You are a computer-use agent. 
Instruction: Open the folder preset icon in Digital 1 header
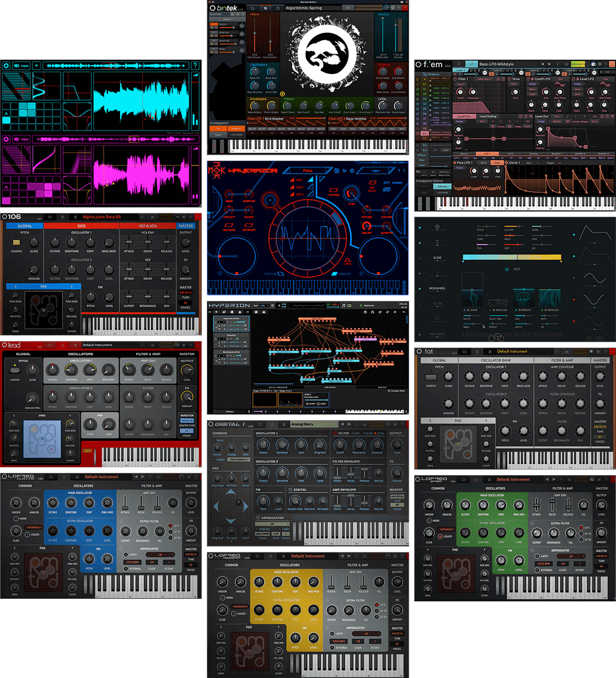[260, 424]
